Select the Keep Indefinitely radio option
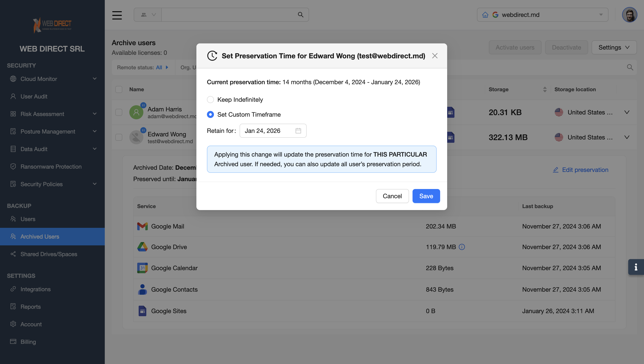Viewport: 644px width, 364px height. (x=210, y=100)
